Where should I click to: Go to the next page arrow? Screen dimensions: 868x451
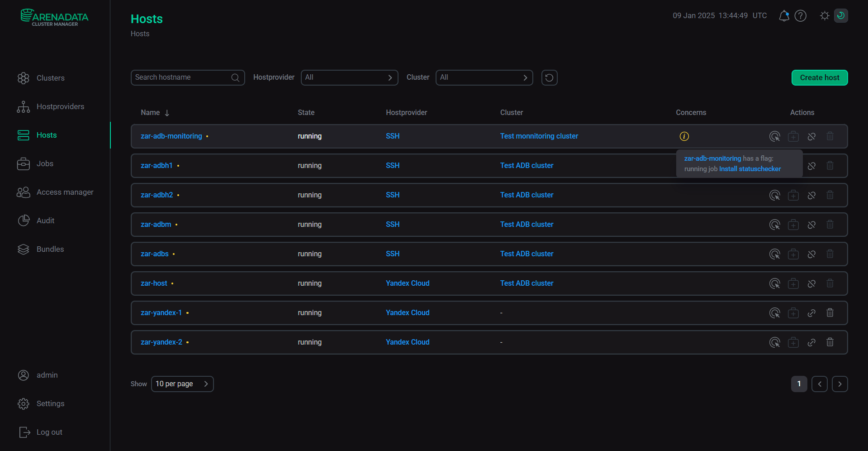tap(840, 384)
